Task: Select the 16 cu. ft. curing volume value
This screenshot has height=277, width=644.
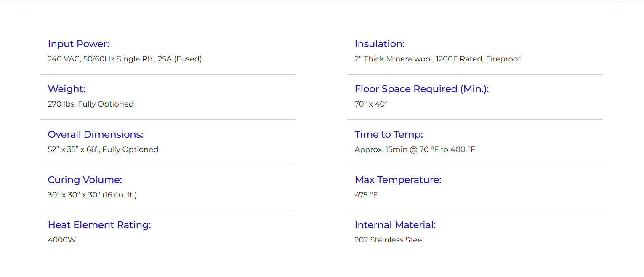Action: point(92,195)
